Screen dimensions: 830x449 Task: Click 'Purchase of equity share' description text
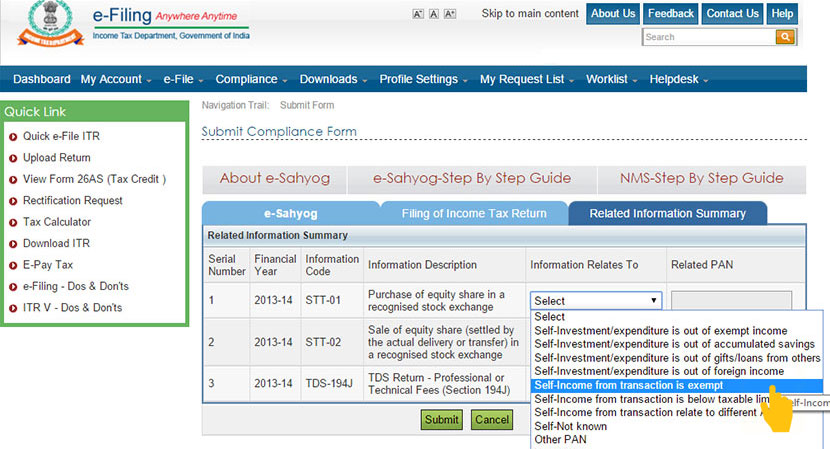(x=436, y=301)
